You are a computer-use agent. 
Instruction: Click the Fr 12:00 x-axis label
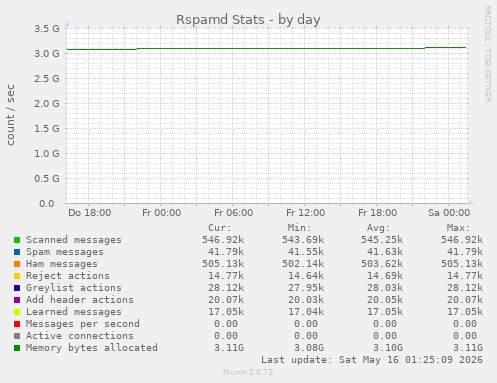(x=306, y=213)
